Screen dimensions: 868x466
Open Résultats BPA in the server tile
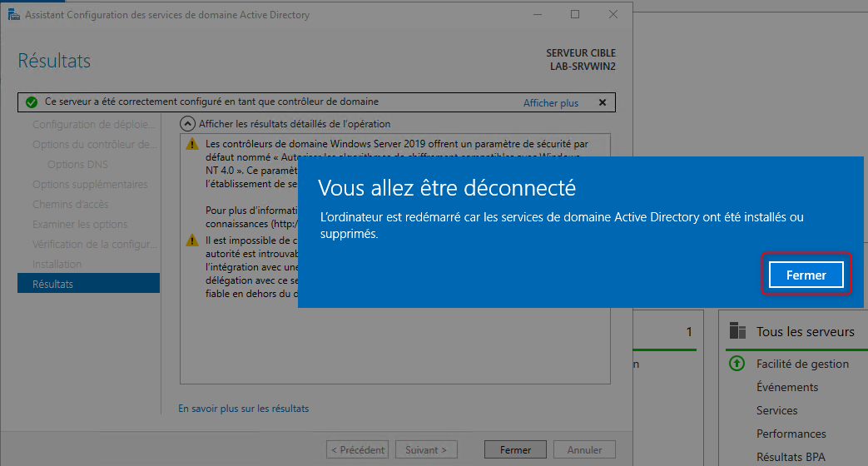point(791,457)
